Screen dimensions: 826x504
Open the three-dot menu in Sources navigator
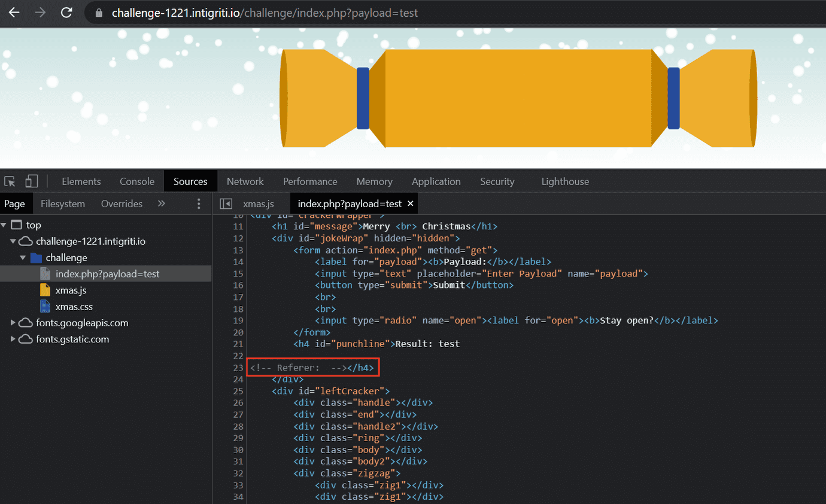[x=199, y=204]
